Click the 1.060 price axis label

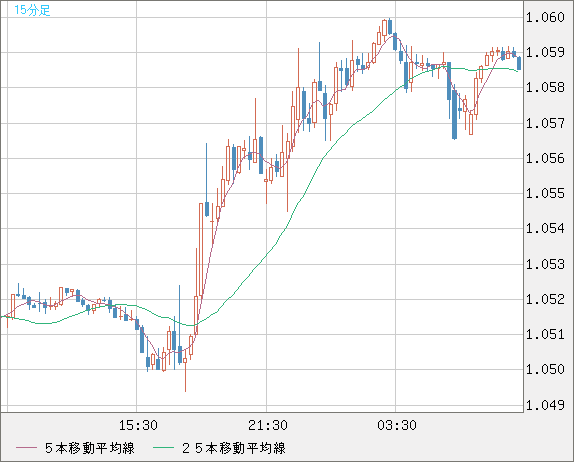pyautogui.click(x=545, y=17)
